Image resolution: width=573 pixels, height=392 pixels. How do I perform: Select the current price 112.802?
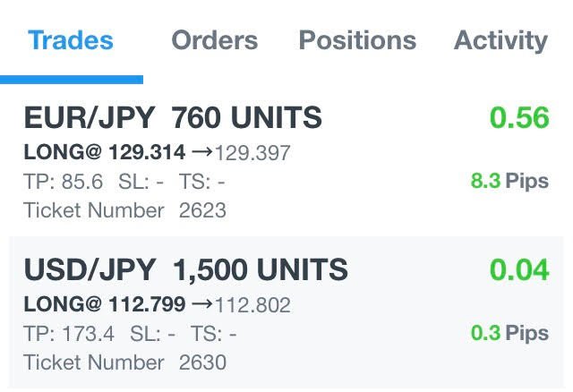(x=253, y=305)
